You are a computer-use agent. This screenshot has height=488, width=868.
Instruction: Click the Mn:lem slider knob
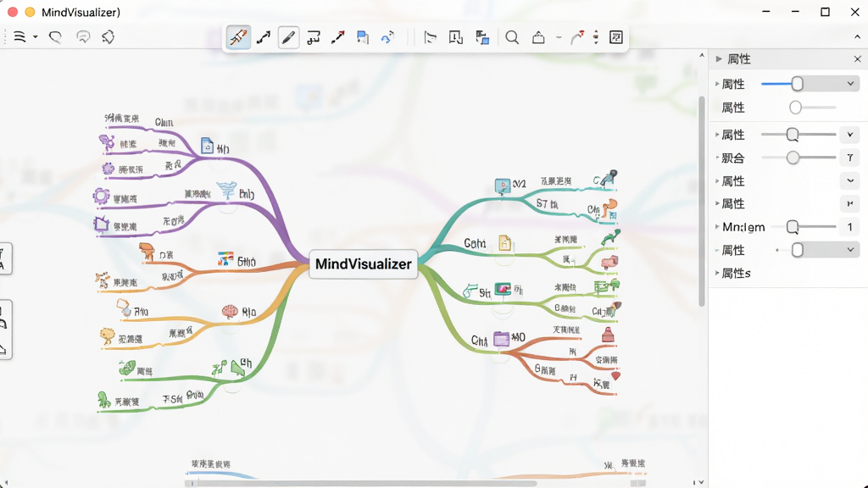click(793, 226)
